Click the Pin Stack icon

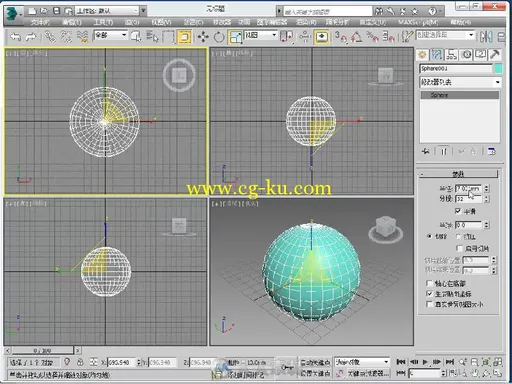(426, 152)
